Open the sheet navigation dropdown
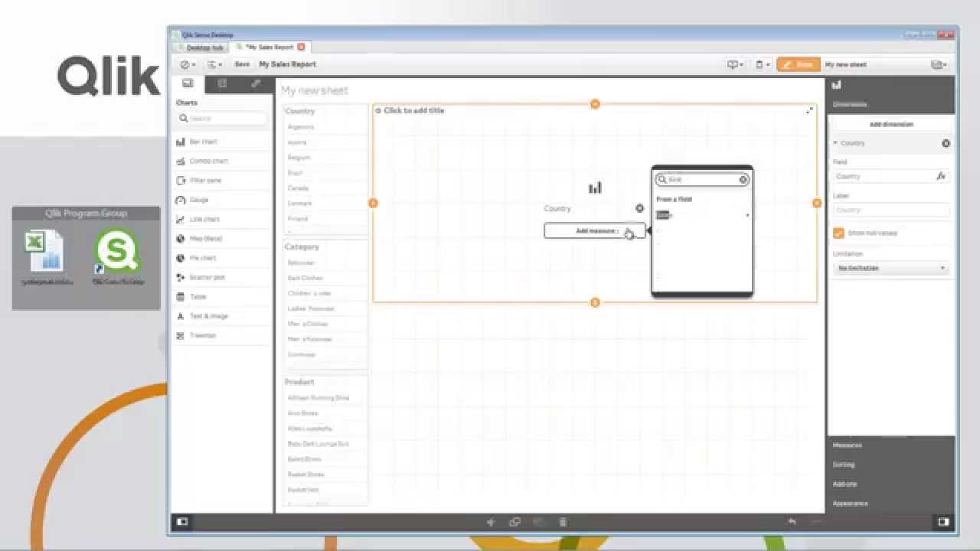Viewport: 980px width, 551px height. point(939,65)
